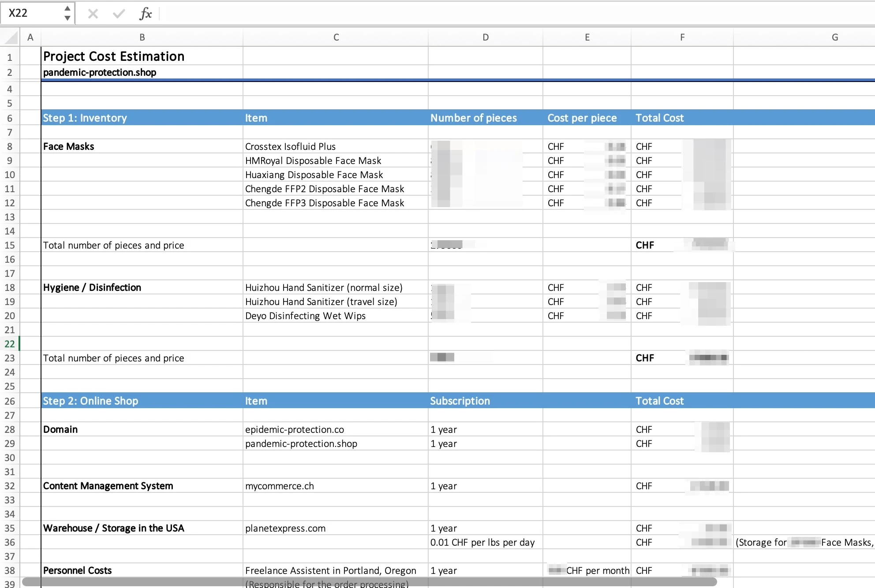Click the 'Domain' cell
875x588 pixels.
click(142, 429)
